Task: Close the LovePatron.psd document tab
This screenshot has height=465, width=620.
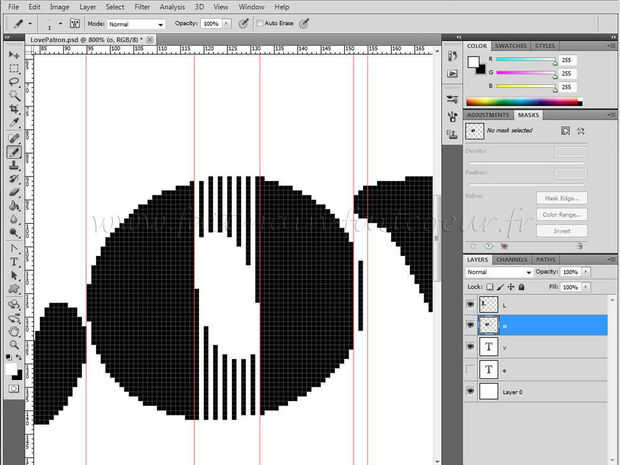Action: click(x=149, y=40)
